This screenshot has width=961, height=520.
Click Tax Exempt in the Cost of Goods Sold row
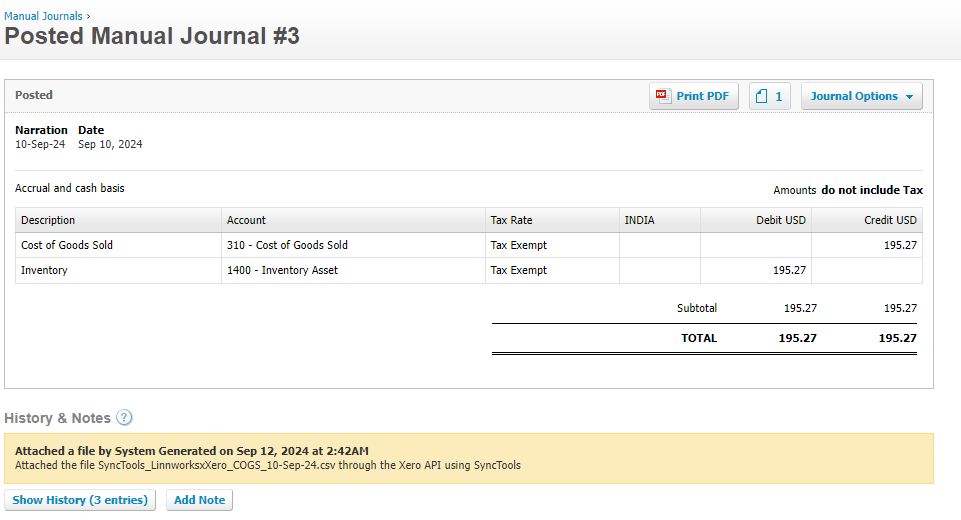tap(552, 245)
